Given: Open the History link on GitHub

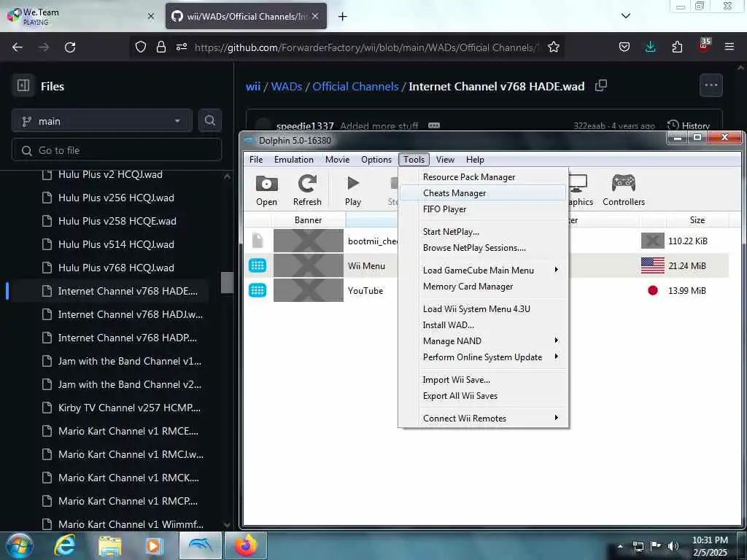Looking at the screenshot, I should 689,125.
